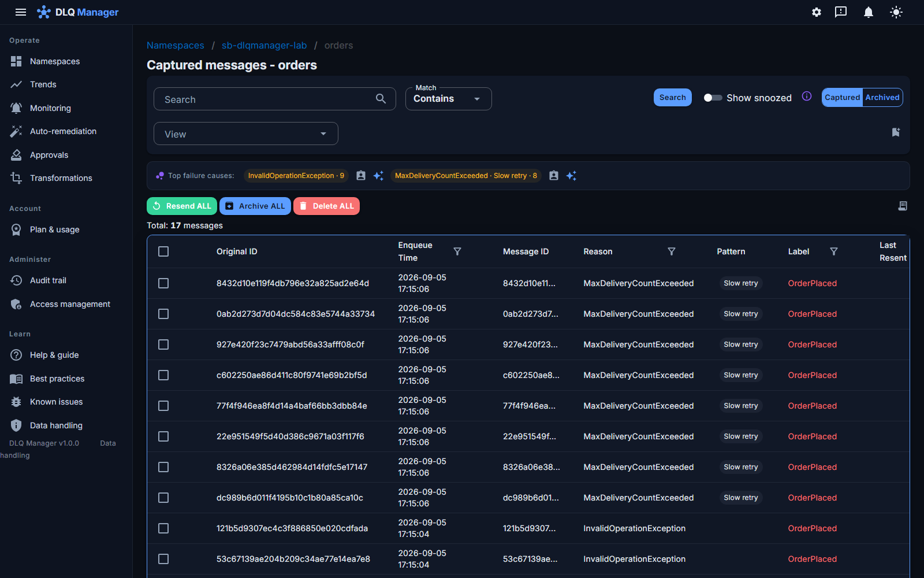924x578 pixels.
Task: Follow the Namespaces breadcrumb link
Action: click(176, 46)
